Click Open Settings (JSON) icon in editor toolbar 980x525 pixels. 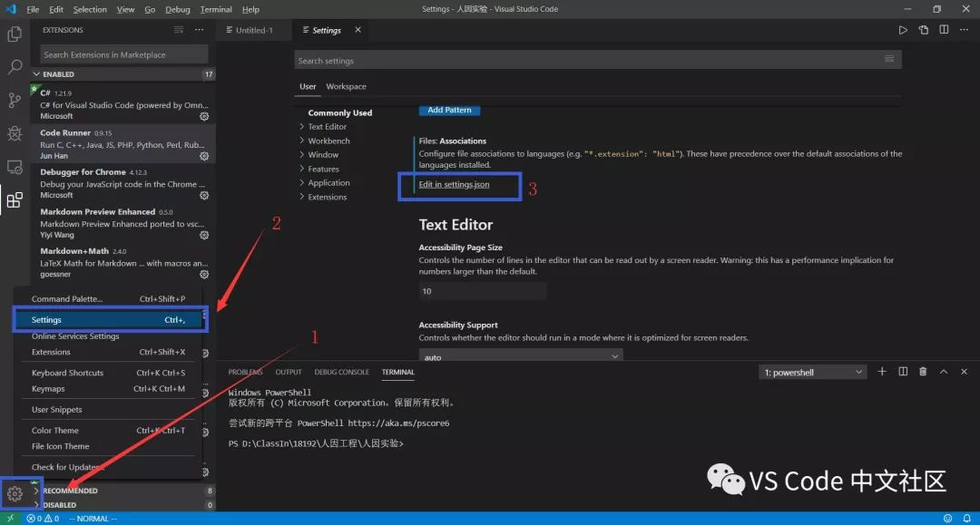coord(924,30)
